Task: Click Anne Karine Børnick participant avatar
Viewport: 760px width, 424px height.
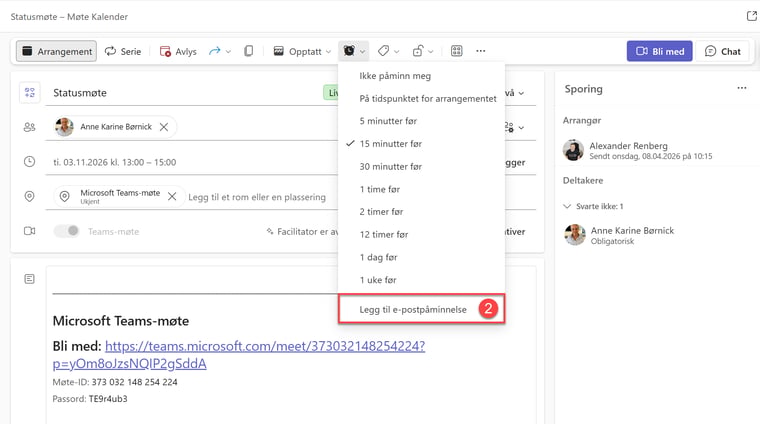Action: click(x=575, y=235)
